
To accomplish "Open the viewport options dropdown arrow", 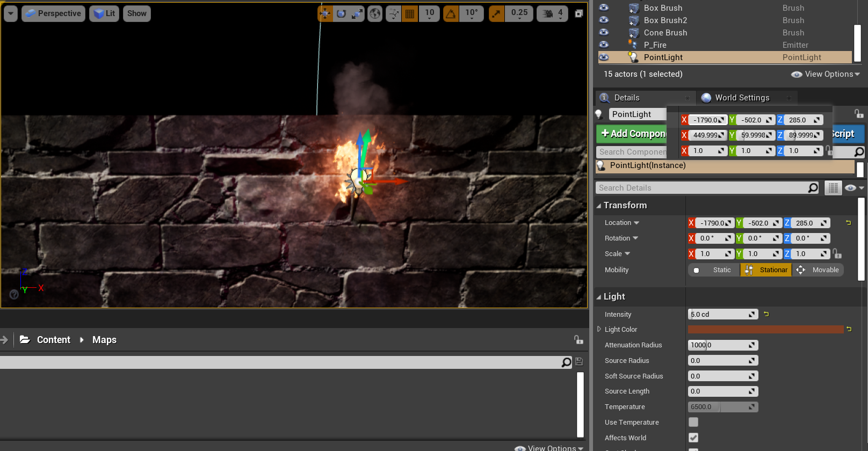I will point(11,13).
